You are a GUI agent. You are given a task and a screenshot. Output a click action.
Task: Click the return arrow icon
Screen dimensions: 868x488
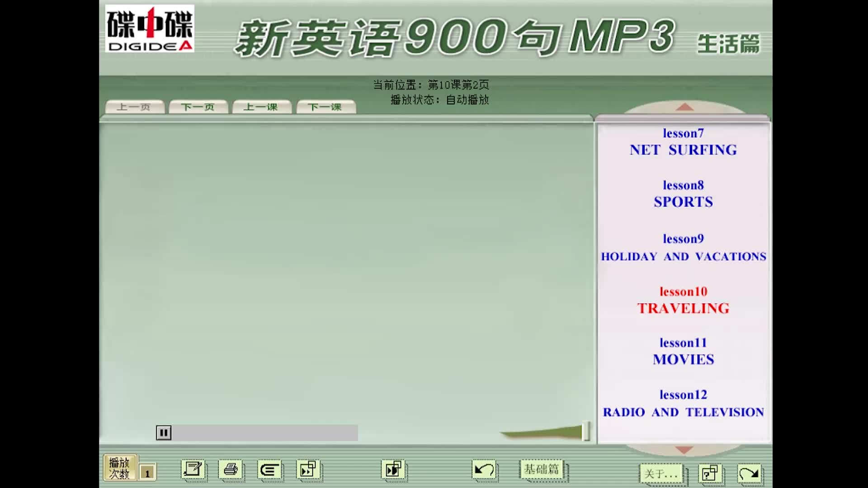pyautogui.click(x=484, y=470)
